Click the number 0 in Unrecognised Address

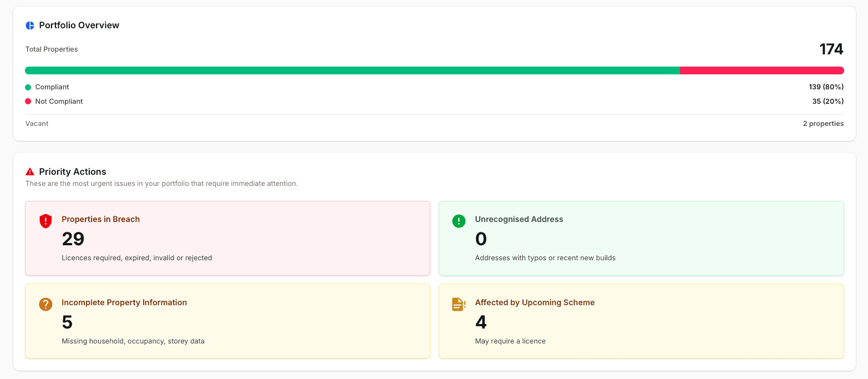tap(481, 239)
